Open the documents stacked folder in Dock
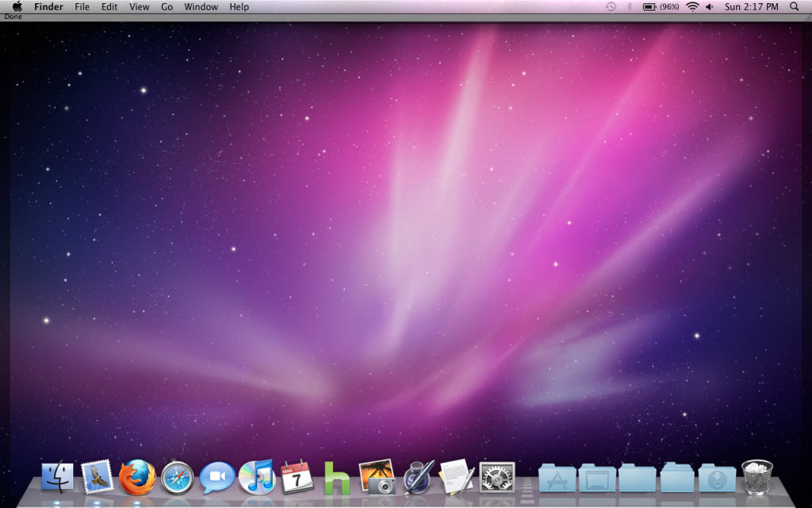Screen dimensions: 812x508 677,477
